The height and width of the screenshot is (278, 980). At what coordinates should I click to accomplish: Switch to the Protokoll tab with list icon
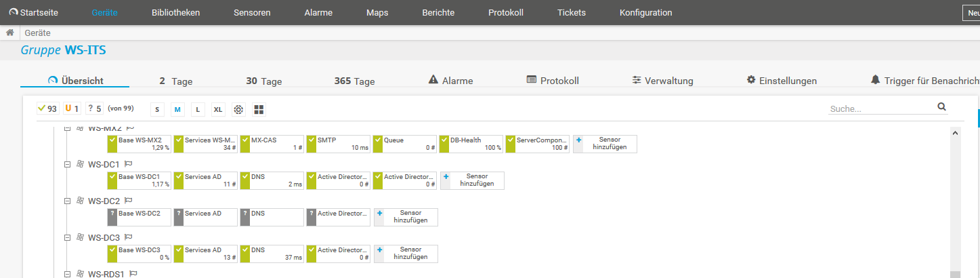(x=553, y=80)
